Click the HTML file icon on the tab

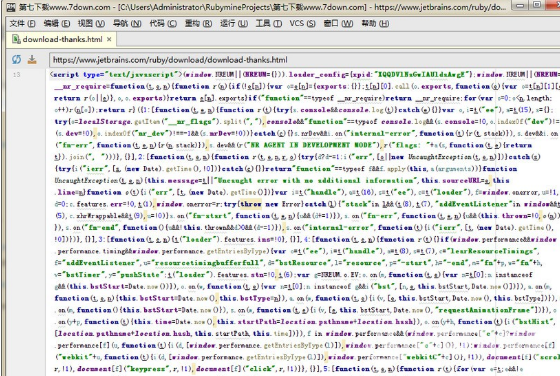(x=16, y=39)
